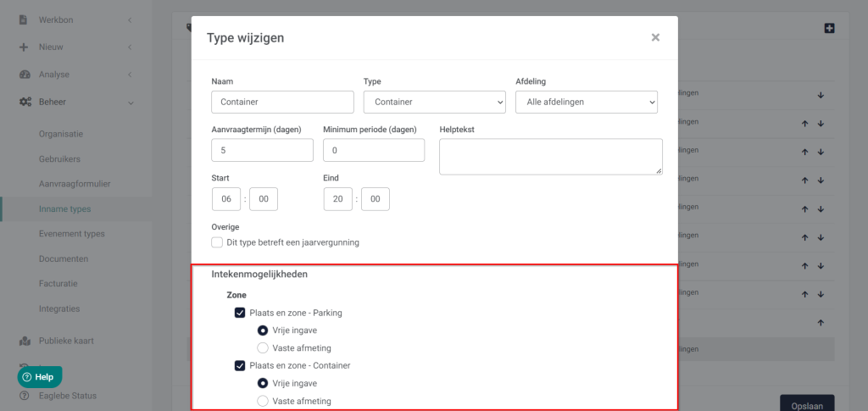Viewport: 868px width, 411px height.
Task: Expand the Nieuw menu chevron
Action: pos(130,47)
